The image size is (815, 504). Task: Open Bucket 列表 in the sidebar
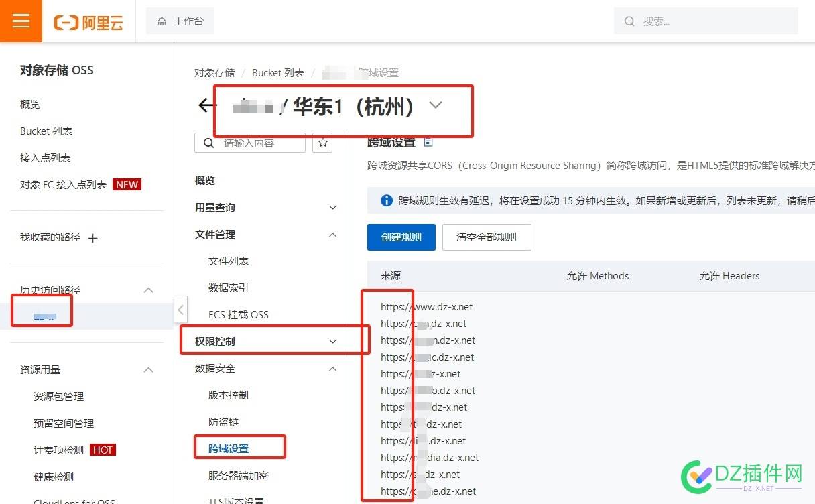pos(46,131)
